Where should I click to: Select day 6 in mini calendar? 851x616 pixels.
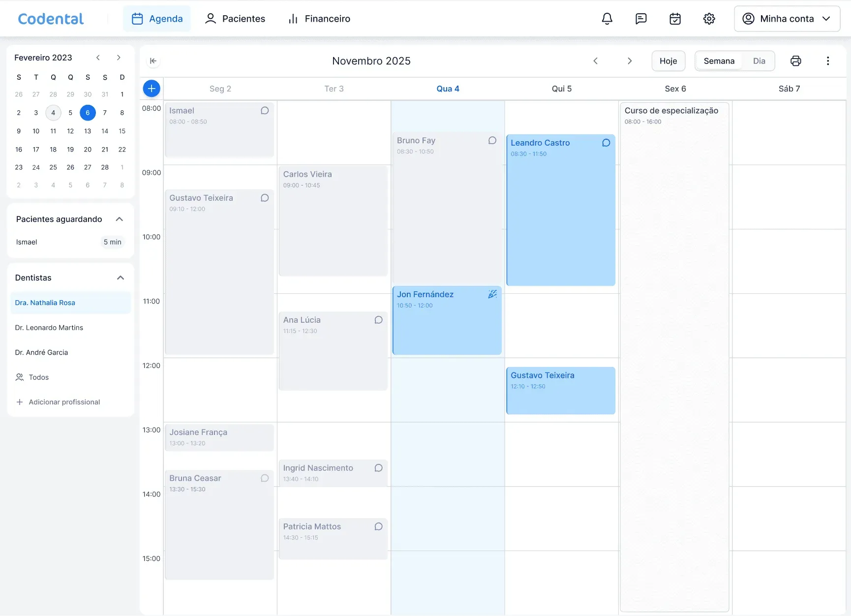[x=88, y=113]
